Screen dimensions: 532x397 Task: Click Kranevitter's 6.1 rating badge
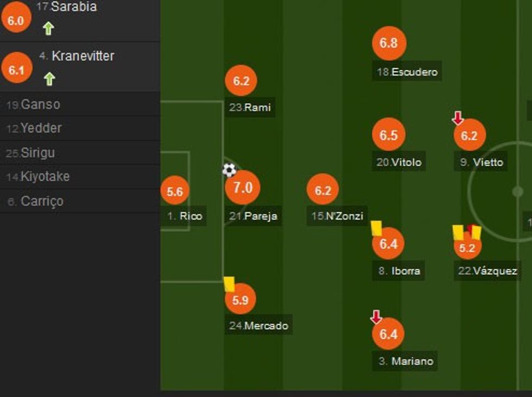coord(16,69)
